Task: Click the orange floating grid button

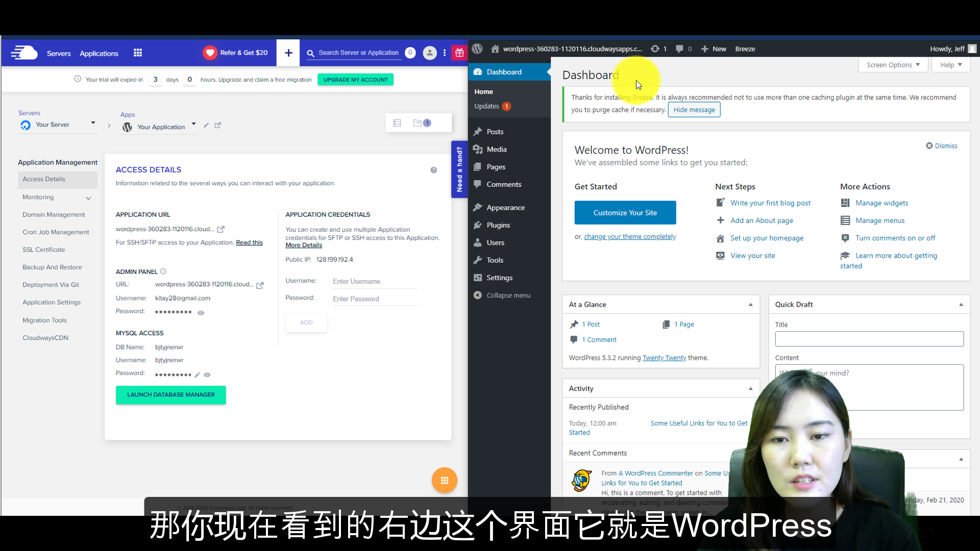Action: (444, 480)
